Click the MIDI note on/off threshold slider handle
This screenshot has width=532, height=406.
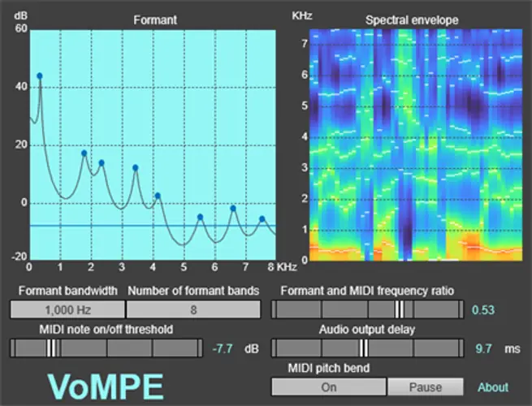[52, 348]
